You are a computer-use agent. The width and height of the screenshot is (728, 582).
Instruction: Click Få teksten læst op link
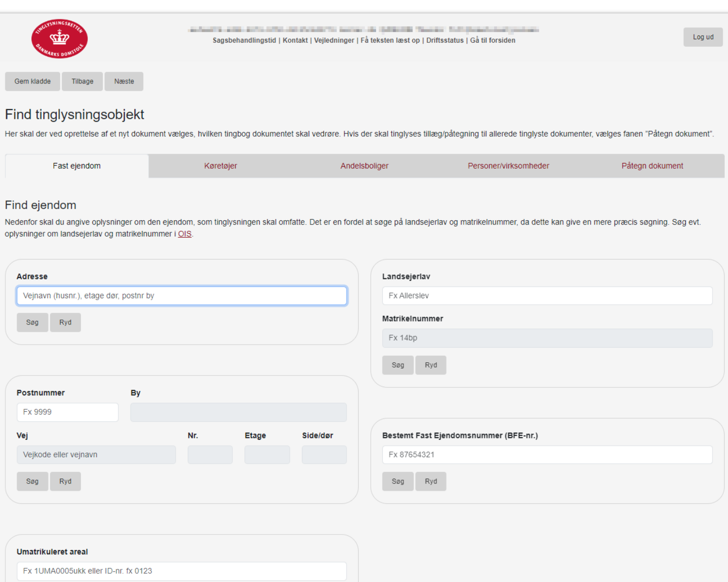coord(390,40)
